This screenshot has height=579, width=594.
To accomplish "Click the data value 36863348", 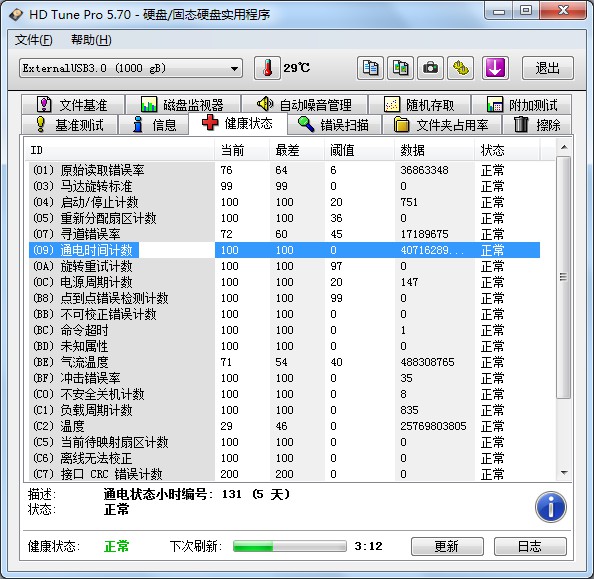I will pyautogui.click(x=424, y=170).
